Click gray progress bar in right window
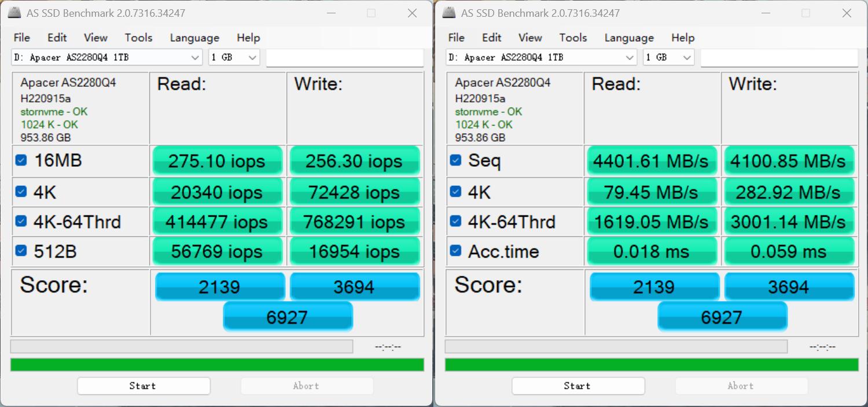The image size is (868, 407). [616, 346]
